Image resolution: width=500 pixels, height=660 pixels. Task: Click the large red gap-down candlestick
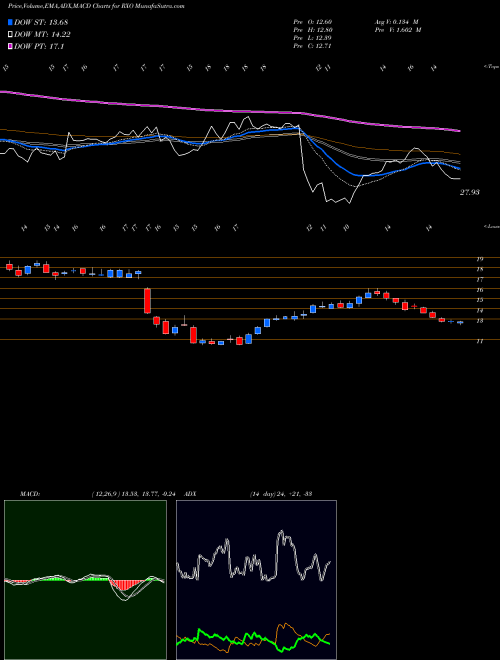[x=147, y=301]
